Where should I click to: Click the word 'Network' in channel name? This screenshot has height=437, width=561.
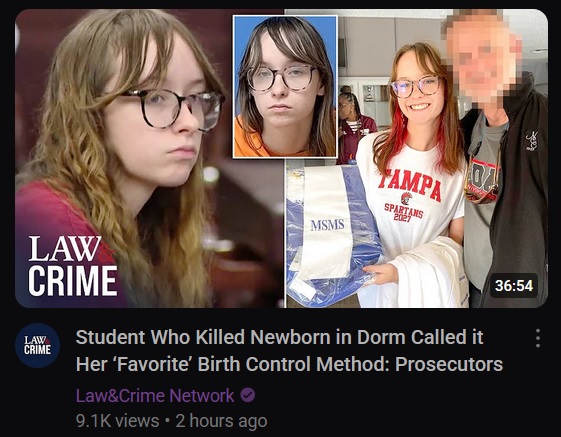[x=202, y=395]
